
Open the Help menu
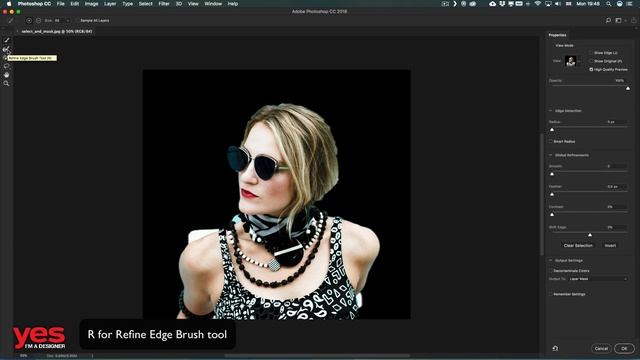(233, 4)
